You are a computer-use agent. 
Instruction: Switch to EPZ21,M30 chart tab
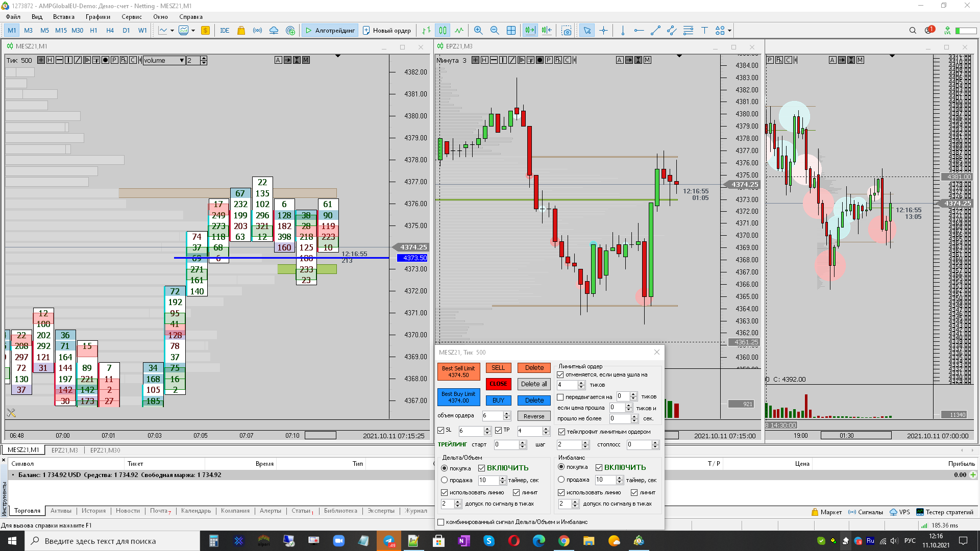(x=105, y=450)
